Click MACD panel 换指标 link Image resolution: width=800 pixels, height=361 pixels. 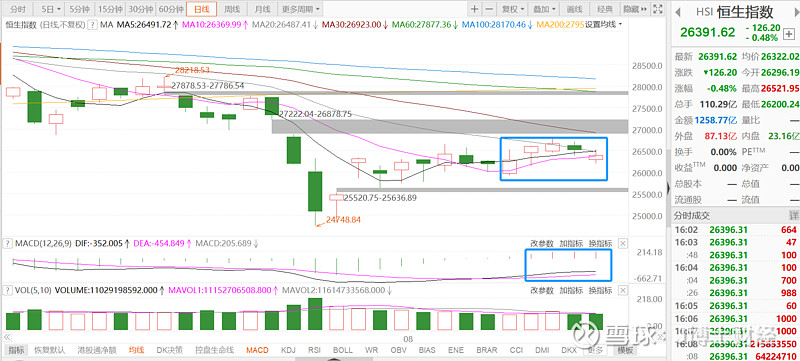pos(600,244)
